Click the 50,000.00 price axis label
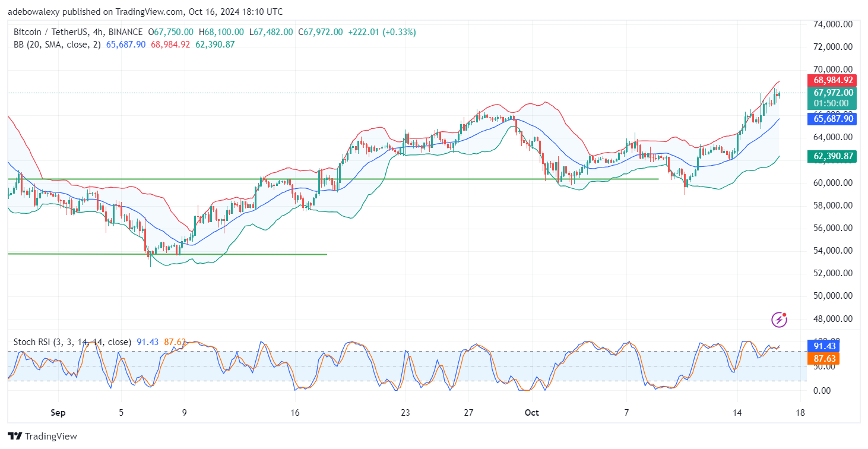 pyautogui.click(x=833, y=296)
